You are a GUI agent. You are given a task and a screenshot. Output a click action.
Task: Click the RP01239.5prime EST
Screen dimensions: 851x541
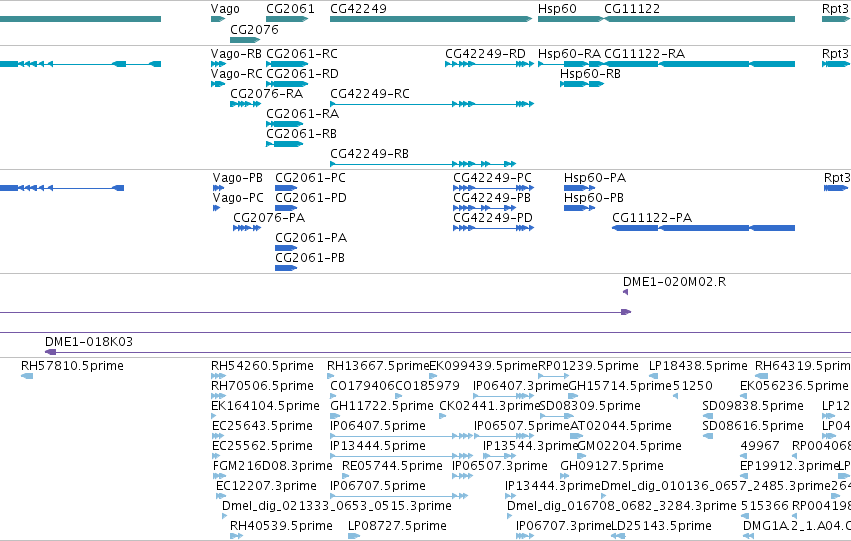[554, 376]
